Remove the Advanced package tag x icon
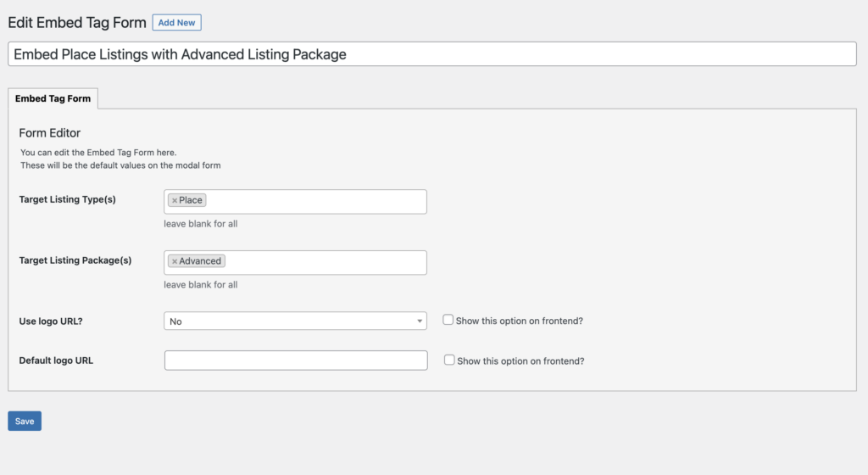 click(175, 261)
